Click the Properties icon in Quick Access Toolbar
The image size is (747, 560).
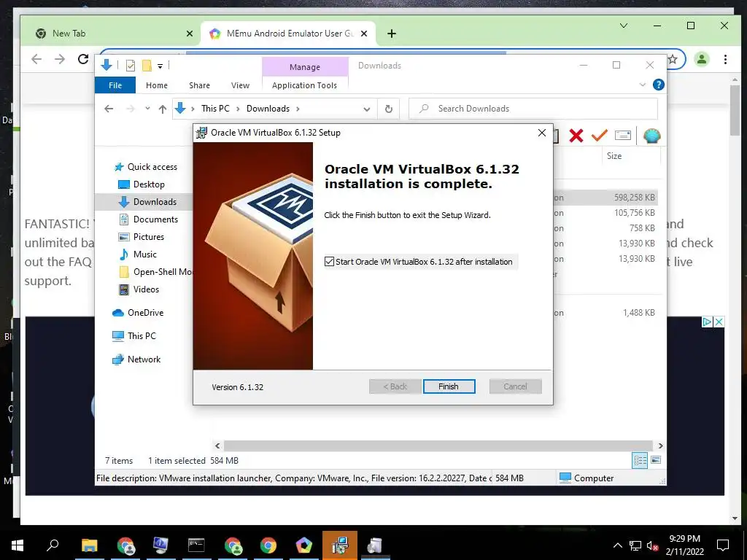point(130,66)
